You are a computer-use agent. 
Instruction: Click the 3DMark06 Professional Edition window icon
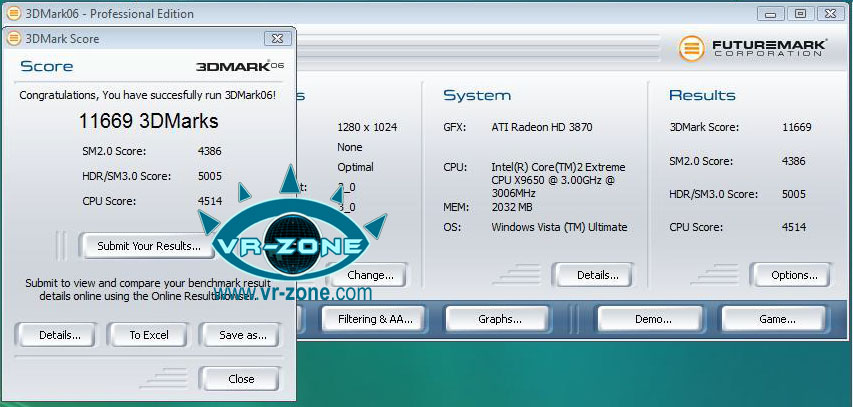12,14
